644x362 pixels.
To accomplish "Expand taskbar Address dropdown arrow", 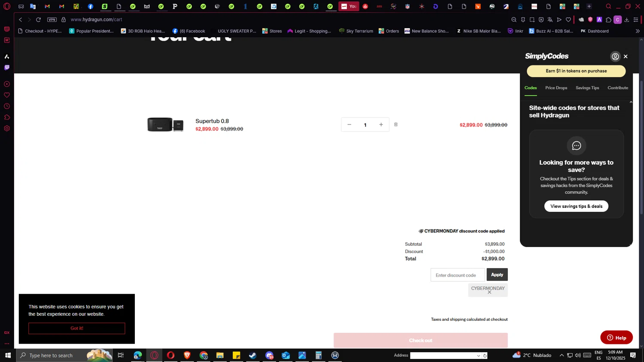I will pyautogui.click(x=478, y=356).
